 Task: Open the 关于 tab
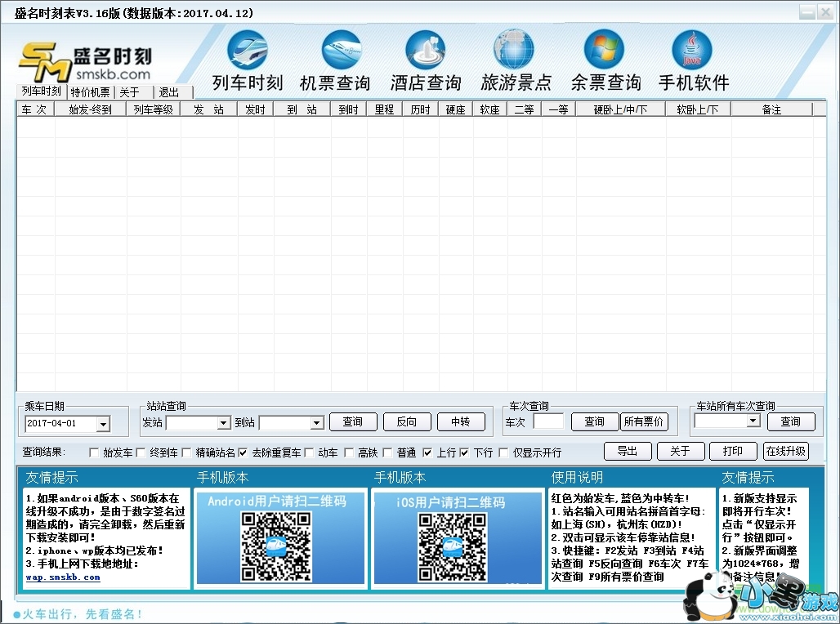click(129, 92)
